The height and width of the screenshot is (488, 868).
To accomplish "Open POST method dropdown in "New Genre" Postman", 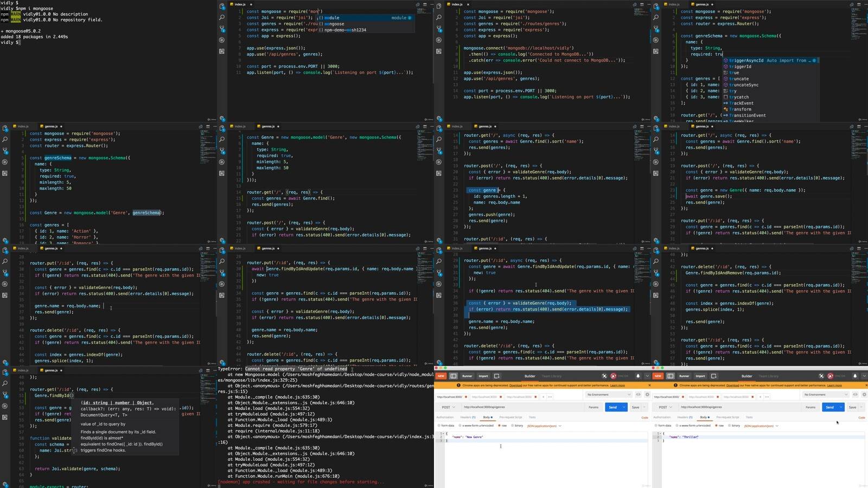I will tap(448, 407).
